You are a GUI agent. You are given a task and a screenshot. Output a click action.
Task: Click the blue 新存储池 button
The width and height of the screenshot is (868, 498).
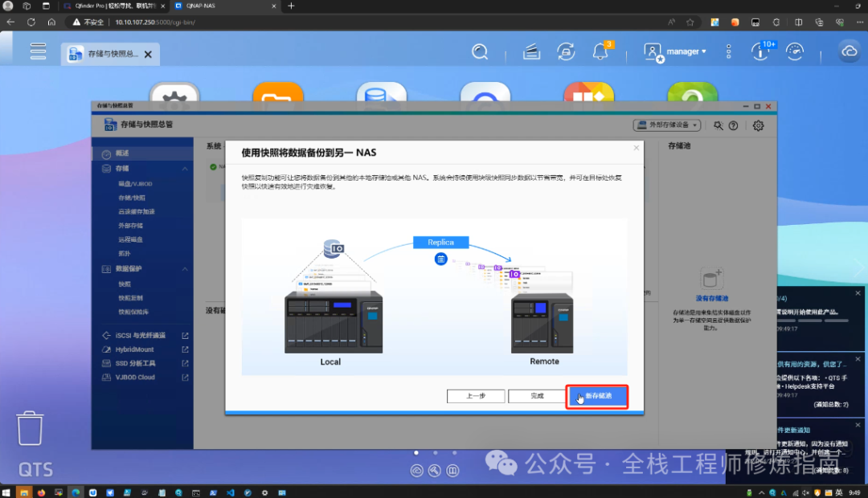597,396
